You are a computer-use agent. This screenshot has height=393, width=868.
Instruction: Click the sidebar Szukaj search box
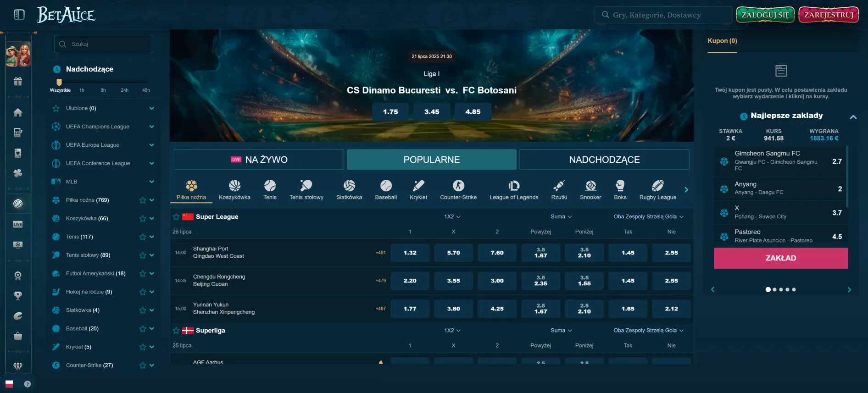[104, 44]
